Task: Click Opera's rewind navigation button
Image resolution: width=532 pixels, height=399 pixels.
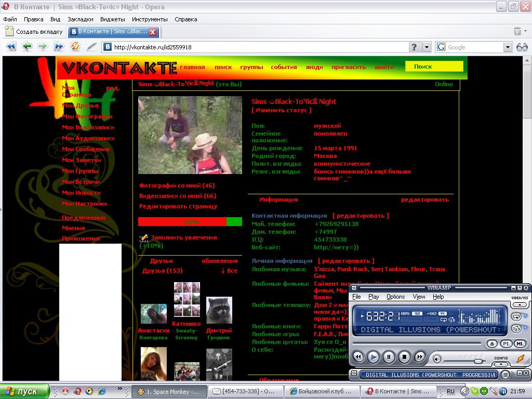Action: coord(11,46)
